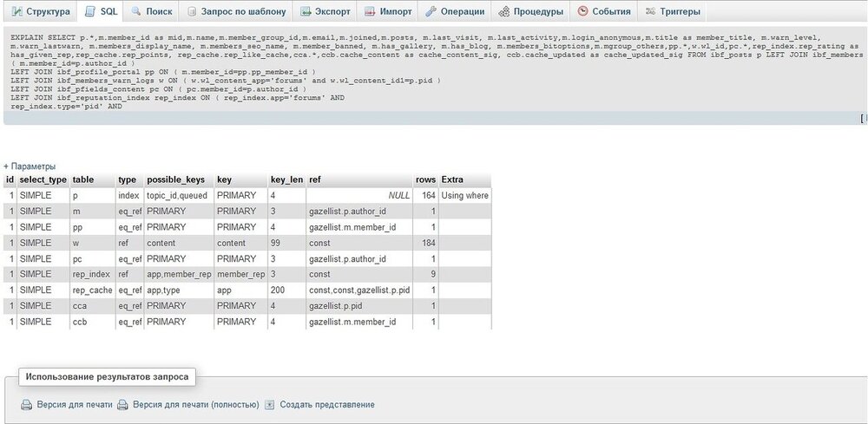Image resolution: width=868 pixels, height=424 pixels.
Task: Switch to the SQL tab
Action: pyautogui.click(x=101, y=12)
